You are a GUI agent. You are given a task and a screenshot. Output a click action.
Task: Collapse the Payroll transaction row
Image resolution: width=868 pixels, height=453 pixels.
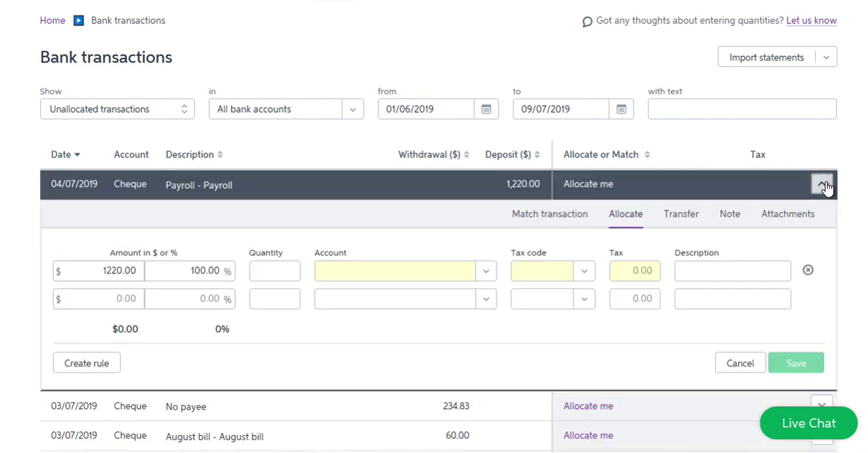(x=822, y=184)
